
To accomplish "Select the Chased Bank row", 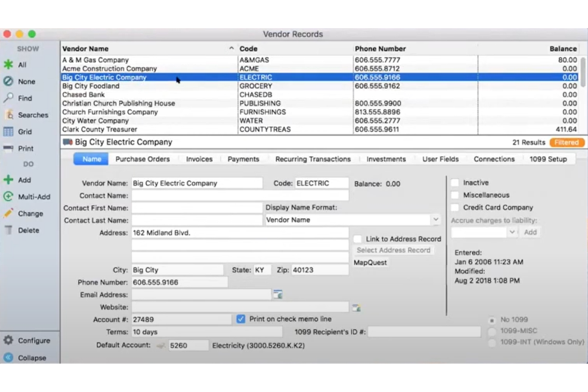I will [320, 95].
